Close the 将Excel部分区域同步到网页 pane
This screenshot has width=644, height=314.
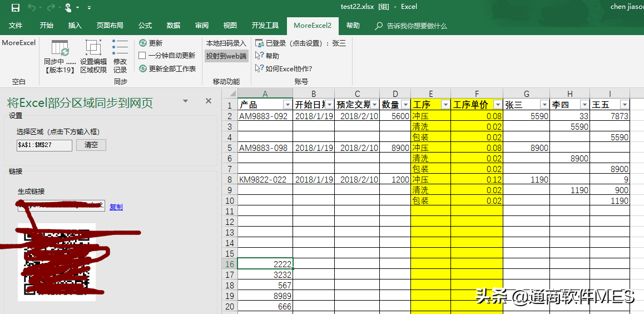[x=209, y=101]
